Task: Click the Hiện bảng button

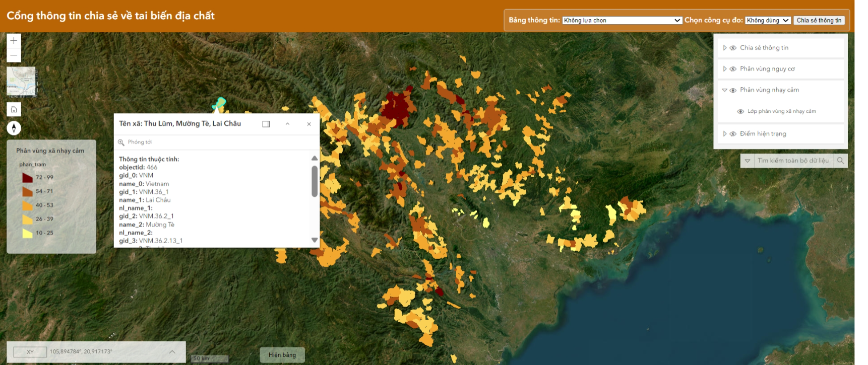Action: [282, 355]
